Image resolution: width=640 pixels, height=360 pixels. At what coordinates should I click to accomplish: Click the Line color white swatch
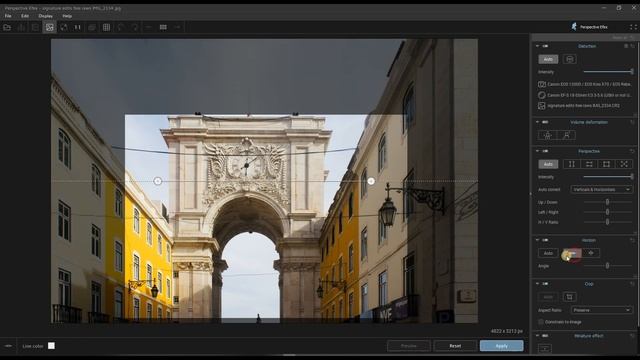tap(51, 346)
